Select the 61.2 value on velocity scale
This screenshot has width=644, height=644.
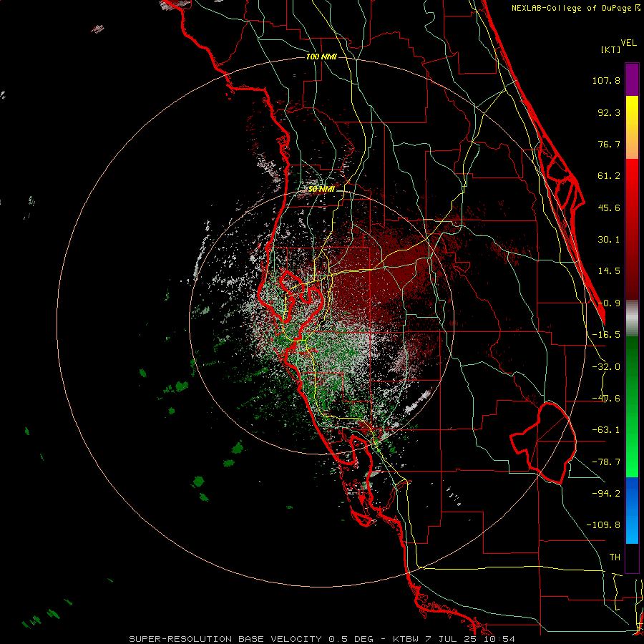tap(609, 176)
